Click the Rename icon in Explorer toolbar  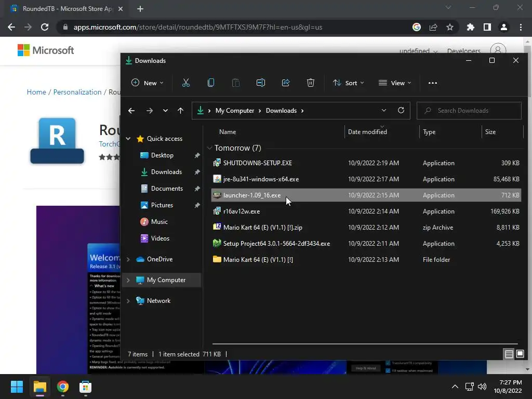(261, 83)
